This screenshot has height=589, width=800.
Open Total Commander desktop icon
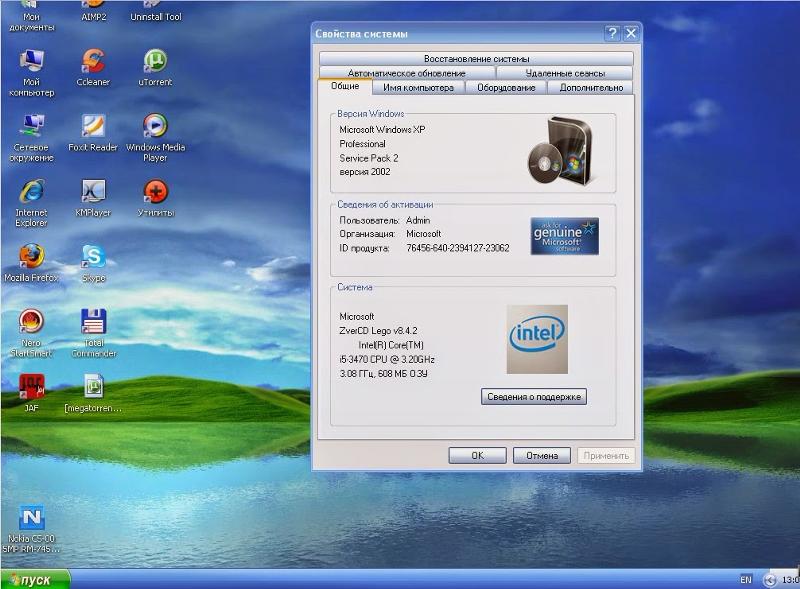pos(93,333)
